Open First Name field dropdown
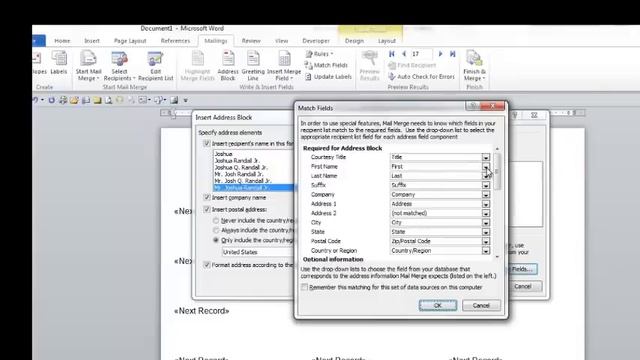 tap(485, 167)
